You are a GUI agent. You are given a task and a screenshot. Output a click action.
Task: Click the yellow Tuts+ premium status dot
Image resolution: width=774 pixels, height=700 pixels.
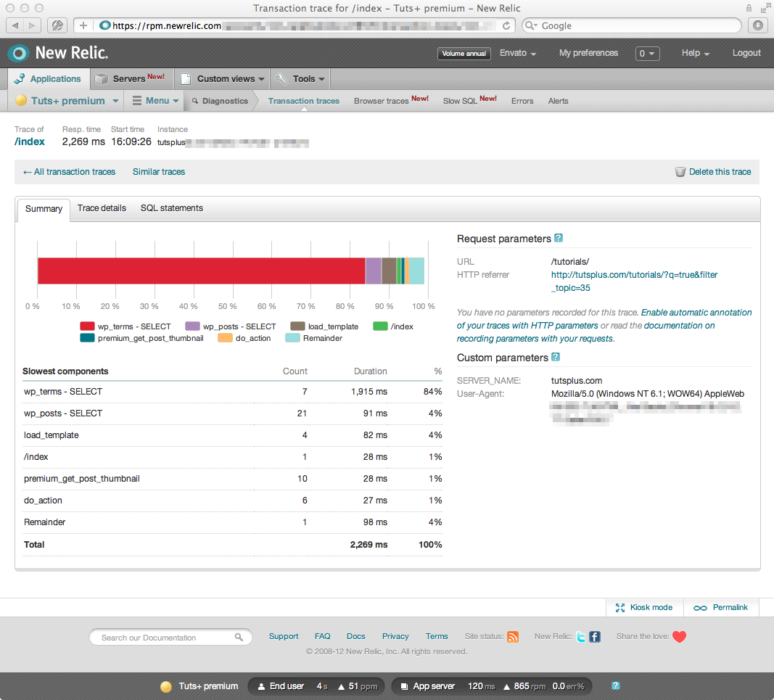click(x=21, y=100)
